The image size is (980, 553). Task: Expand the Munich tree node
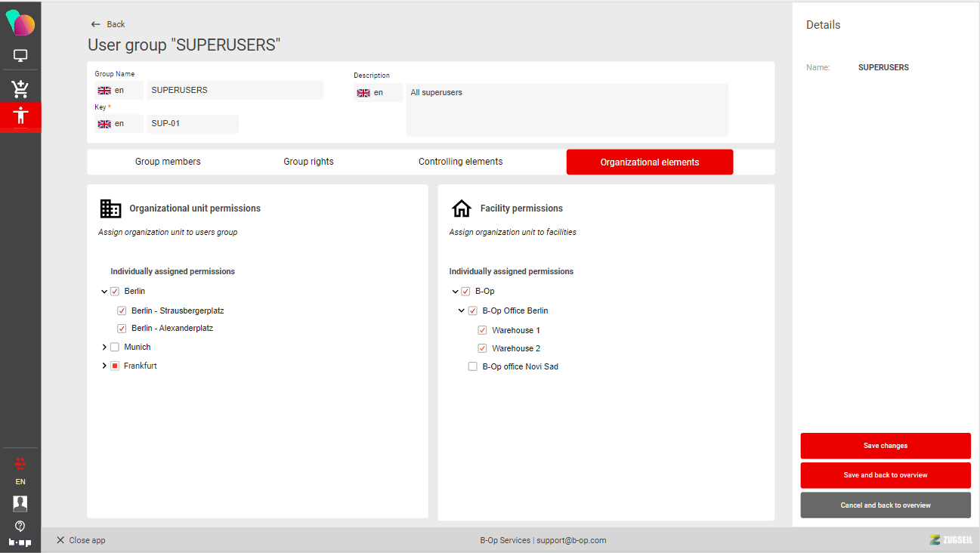click(x=104, y=348)
